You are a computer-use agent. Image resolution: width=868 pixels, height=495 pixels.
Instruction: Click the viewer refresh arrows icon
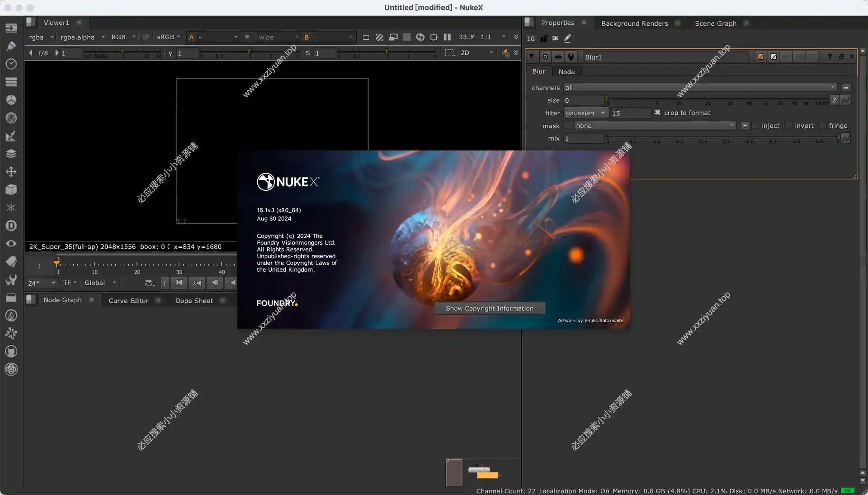pyautogui.click(x=420, y=37)
